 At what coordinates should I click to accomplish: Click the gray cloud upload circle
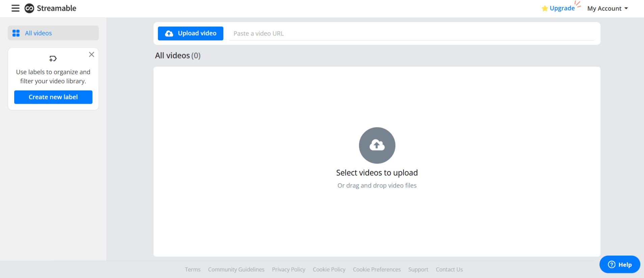click(x=377, y=145)
